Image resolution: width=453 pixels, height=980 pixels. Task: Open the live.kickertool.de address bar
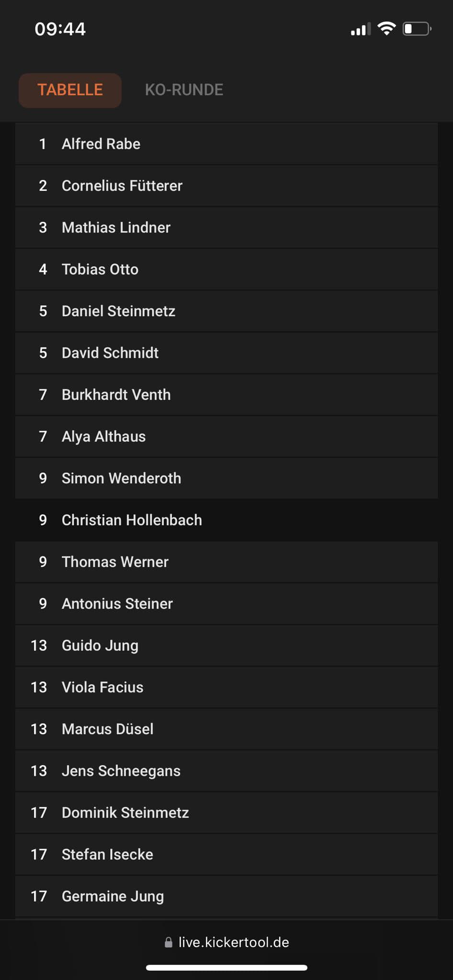click(233, 942)
